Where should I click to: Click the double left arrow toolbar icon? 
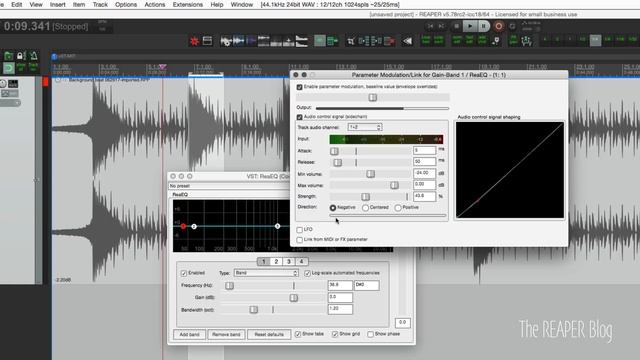coord(407,41)
